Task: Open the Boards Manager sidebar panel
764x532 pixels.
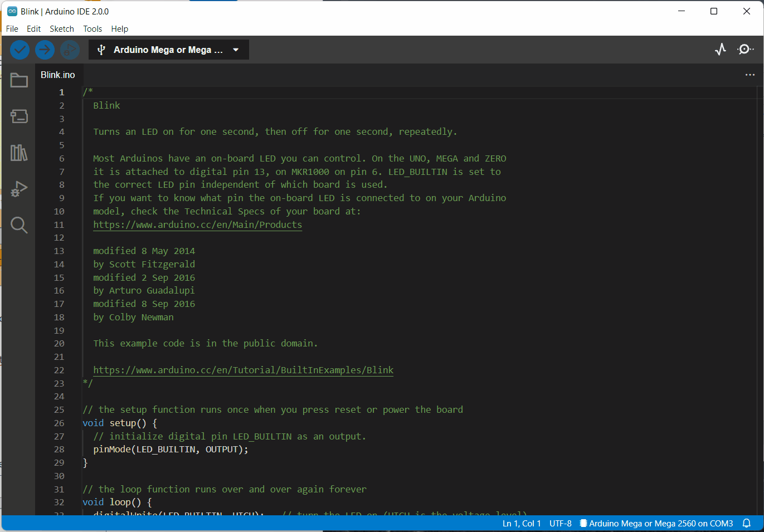Action: 19,116
